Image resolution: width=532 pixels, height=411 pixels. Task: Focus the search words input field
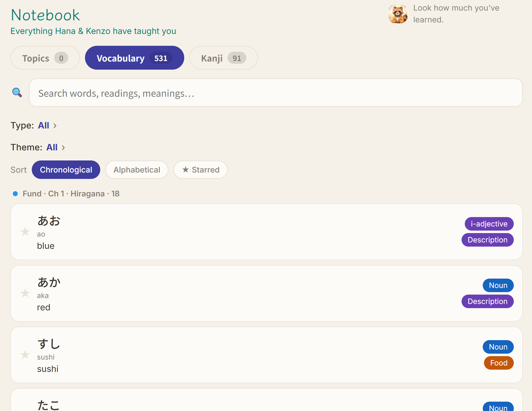click(276, 93)
